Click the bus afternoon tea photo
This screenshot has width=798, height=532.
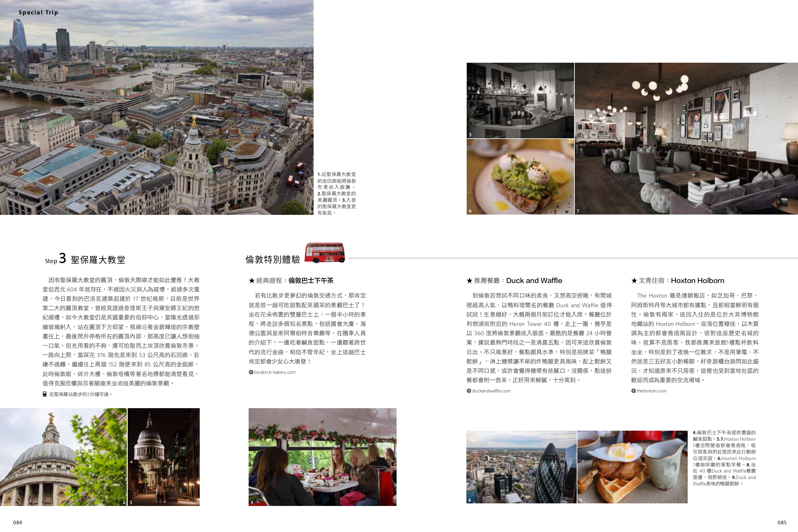click(322, 457)
